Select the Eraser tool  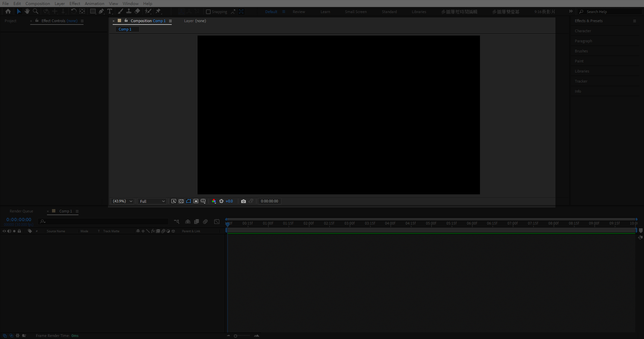[x=137, y=11]
